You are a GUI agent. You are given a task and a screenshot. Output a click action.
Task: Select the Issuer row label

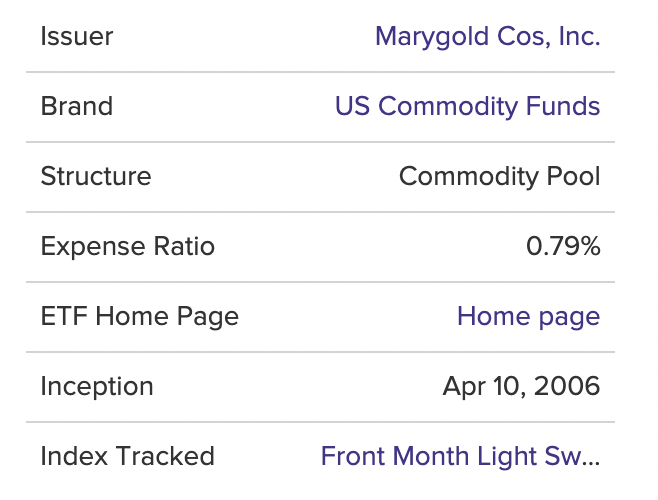[77, 36]
